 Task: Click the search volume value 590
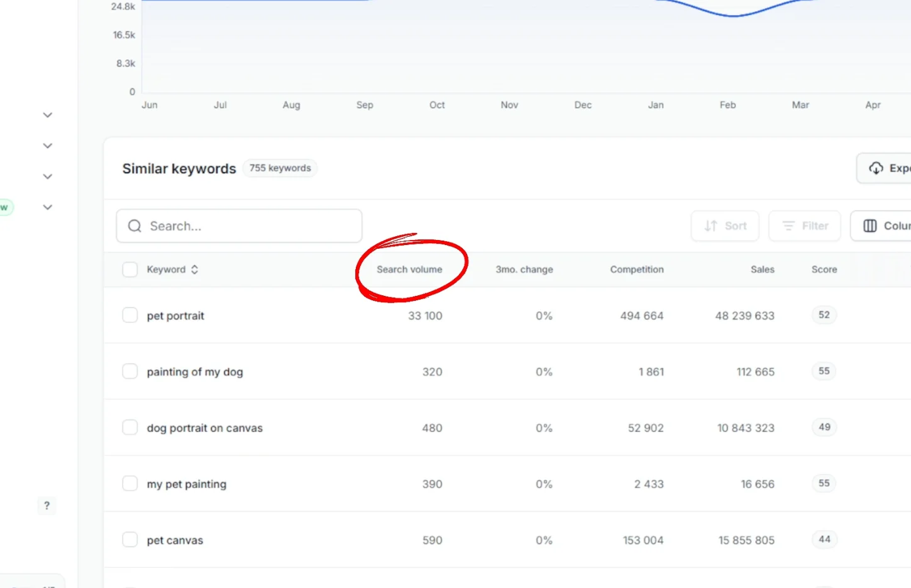433,540
